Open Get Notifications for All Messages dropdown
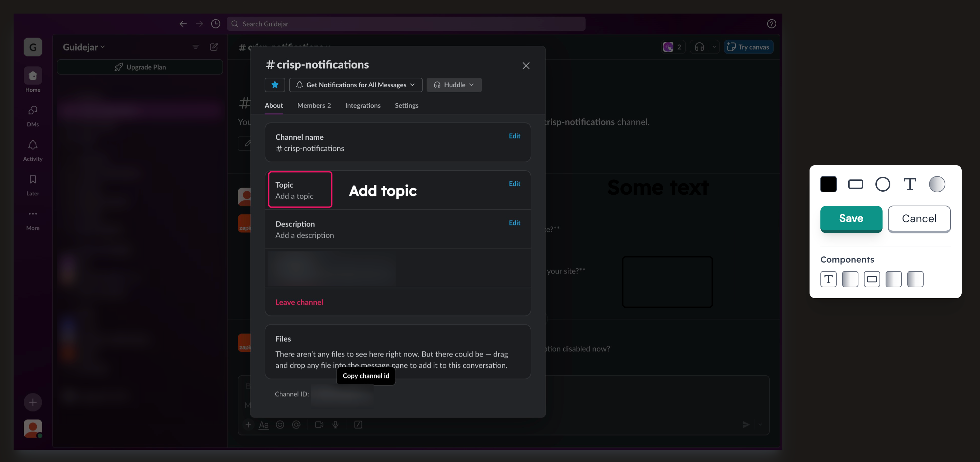The width and height of the screenshot is (980, 462). coord(356,85)
